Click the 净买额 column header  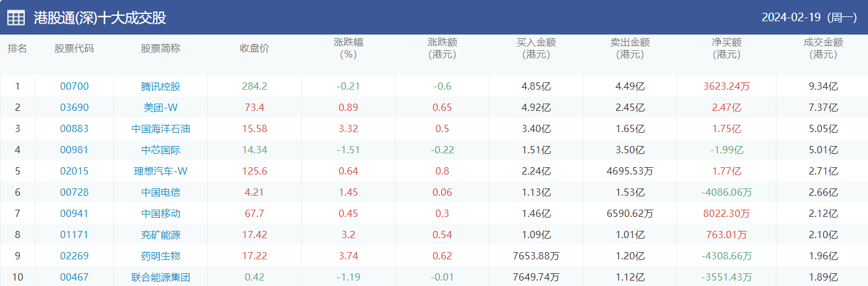click(726, 48)
